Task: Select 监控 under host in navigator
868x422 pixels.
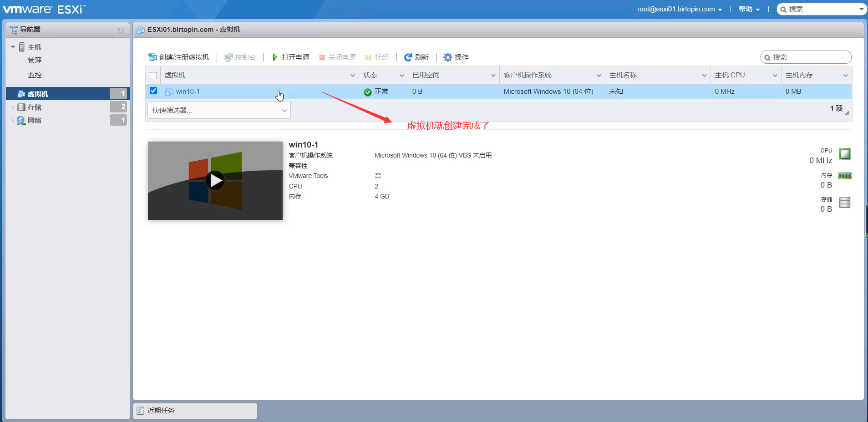Action: point(35,75)
